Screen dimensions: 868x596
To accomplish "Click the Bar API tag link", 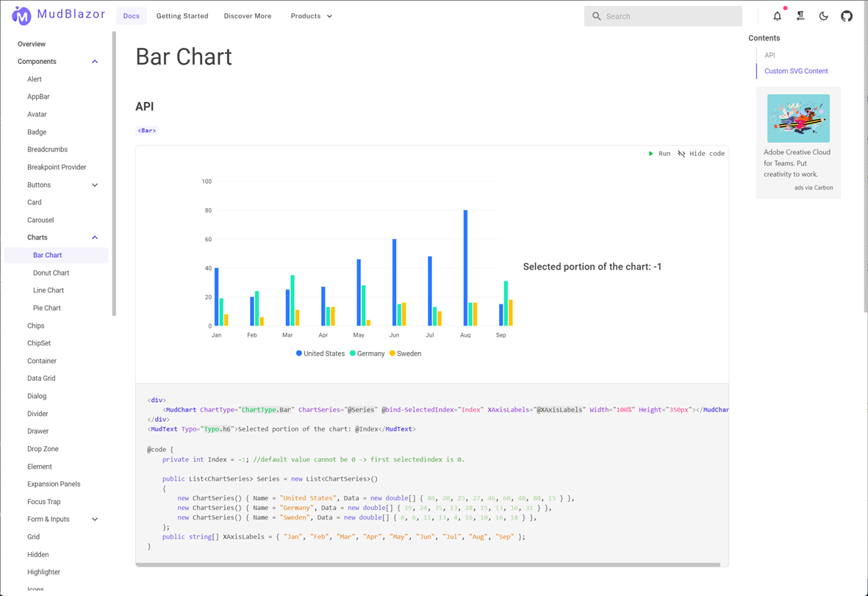I will (x=147, y=131).
